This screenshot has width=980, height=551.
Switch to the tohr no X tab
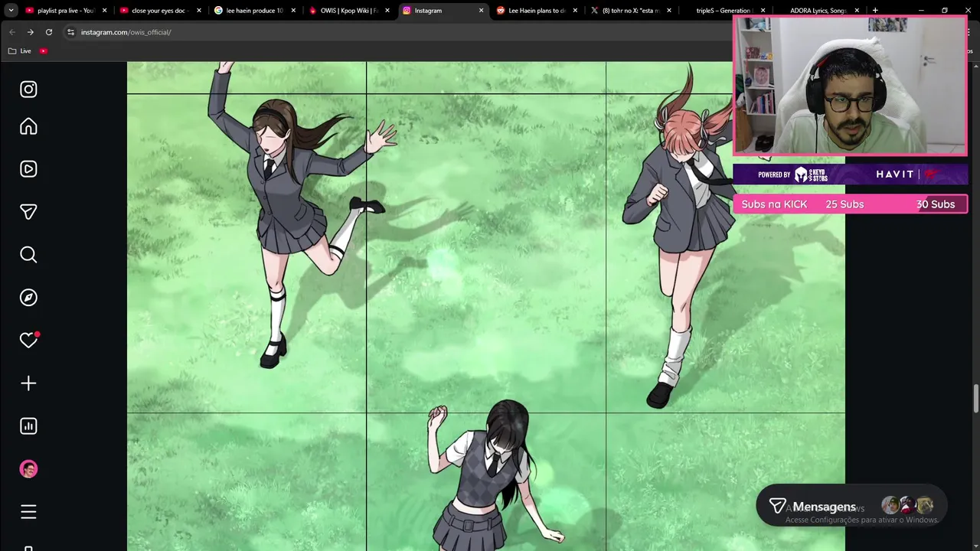click(631, 11)
